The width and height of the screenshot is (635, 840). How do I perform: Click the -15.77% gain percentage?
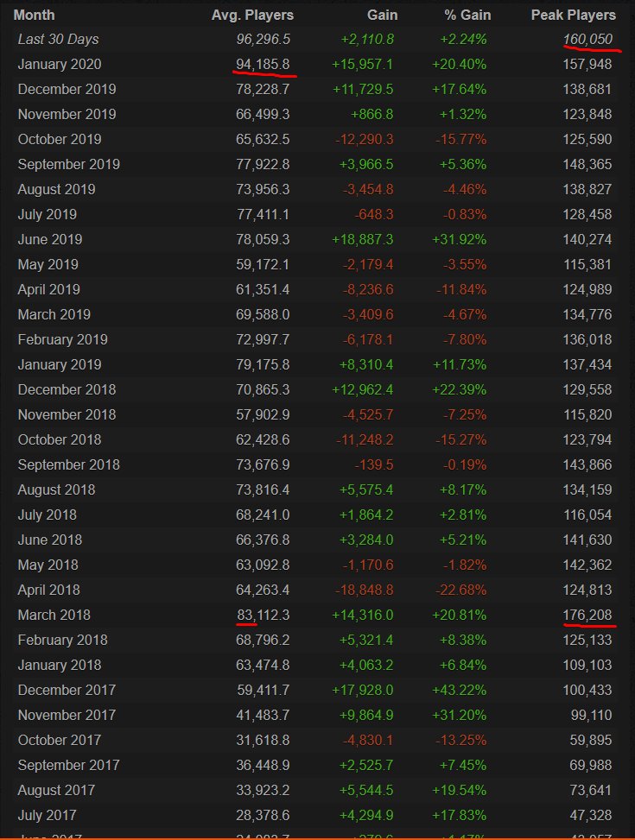coord(460,139)
